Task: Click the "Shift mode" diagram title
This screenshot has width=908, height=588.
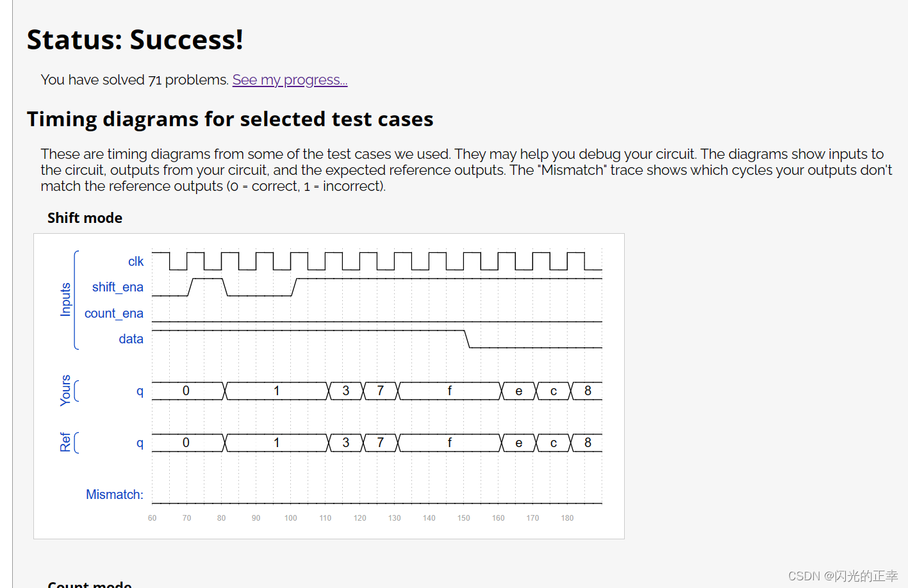Action: pyautogui.click(x=85, y=218)
